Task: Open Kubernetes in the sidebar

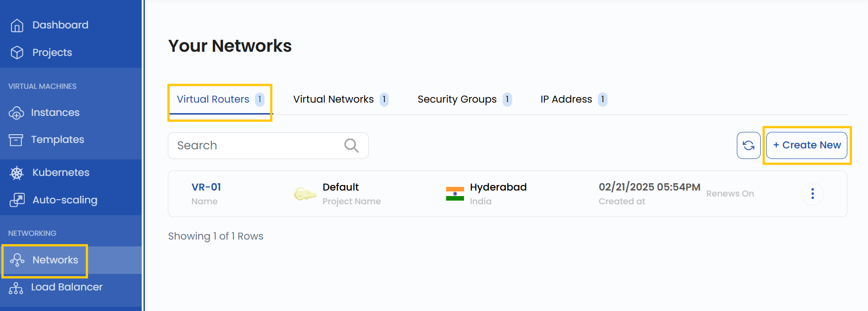Action: pos(61,173)
